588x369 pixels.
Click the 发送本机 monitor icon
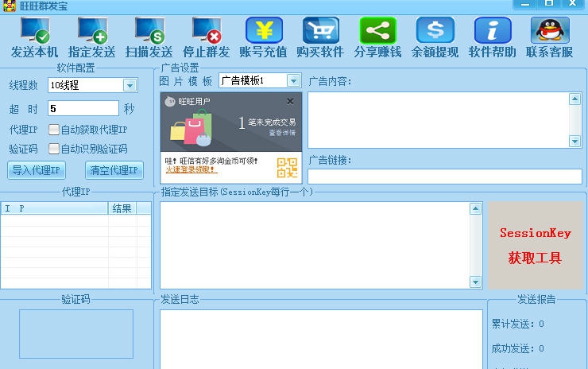35,30
